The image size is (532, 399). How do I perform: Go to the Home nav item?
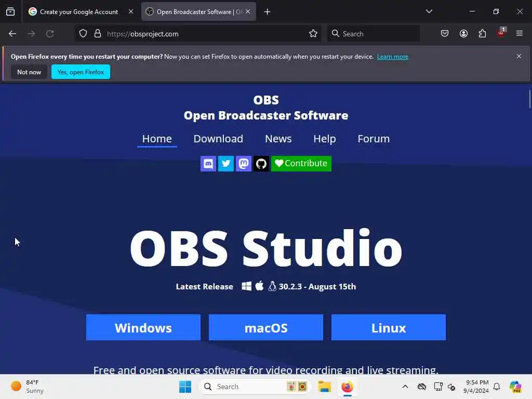pos(157,139)
